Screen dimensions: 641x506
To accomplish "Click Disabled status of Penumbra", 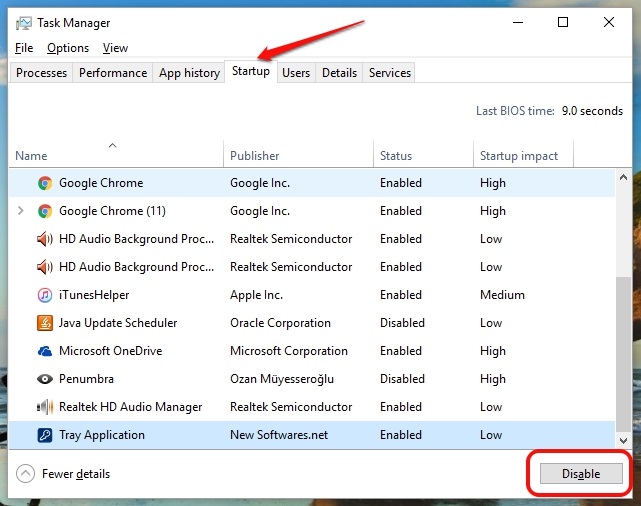I will 402,379.
